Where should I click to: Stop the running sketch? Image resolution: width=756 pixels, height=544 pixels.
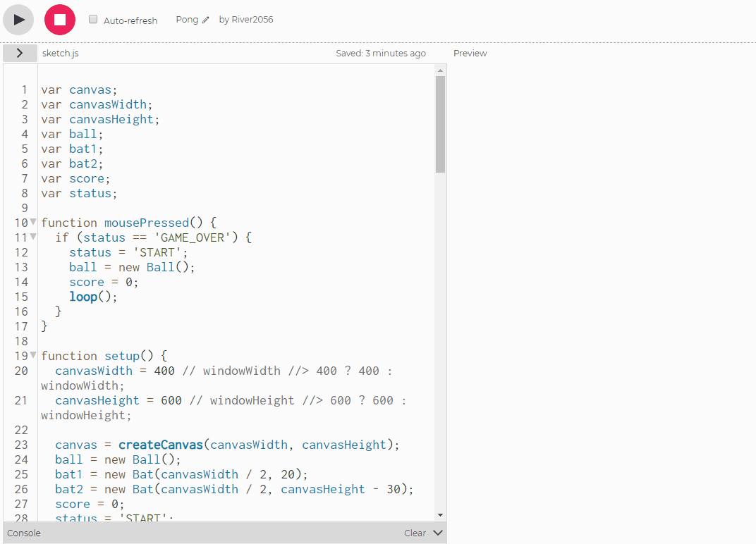click(x=60, y=20)
